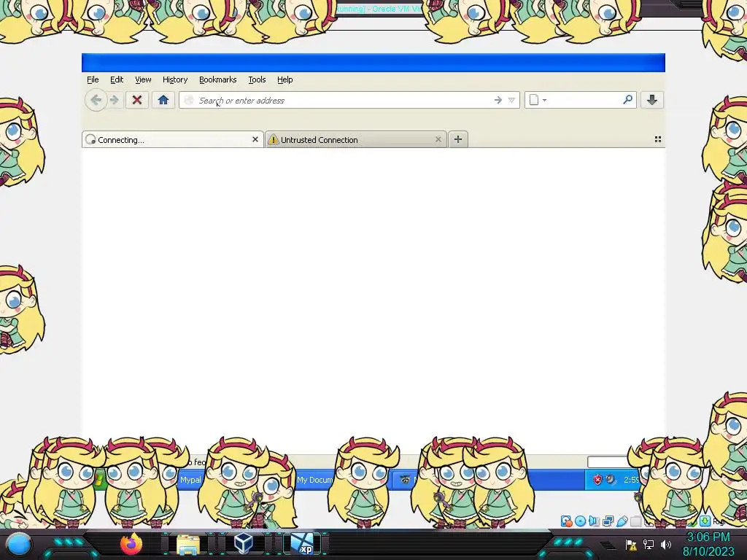This screenshot has height=560, width=747.
Task: Open the clock showing 3:06 PM
Action: [708, 544]
